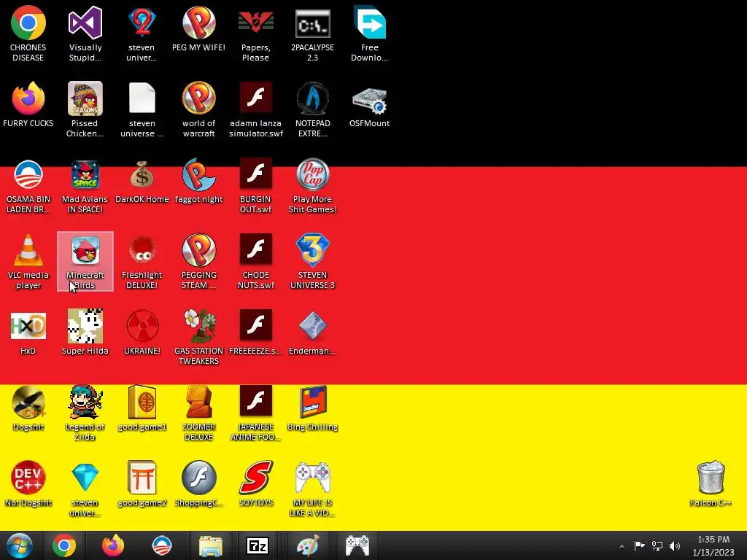Image resolution: width=747 pixels, height=560 pixels.
Task: Open the network status tray icon
Action: point(657,545)
